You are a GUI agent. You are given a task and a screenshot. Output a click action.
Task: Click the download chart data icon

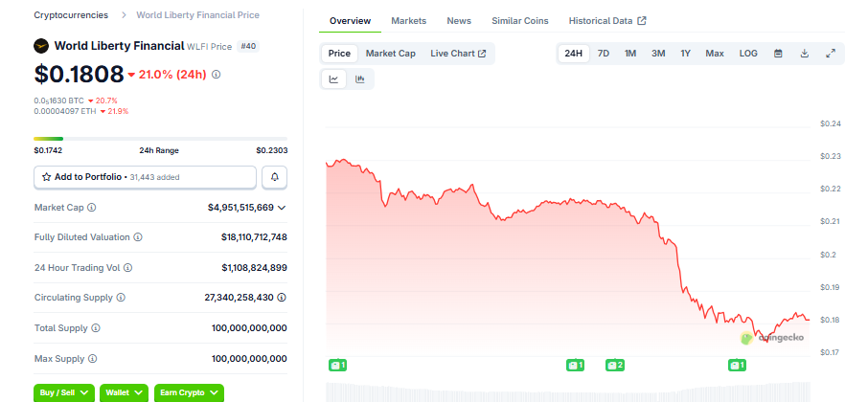805,54
